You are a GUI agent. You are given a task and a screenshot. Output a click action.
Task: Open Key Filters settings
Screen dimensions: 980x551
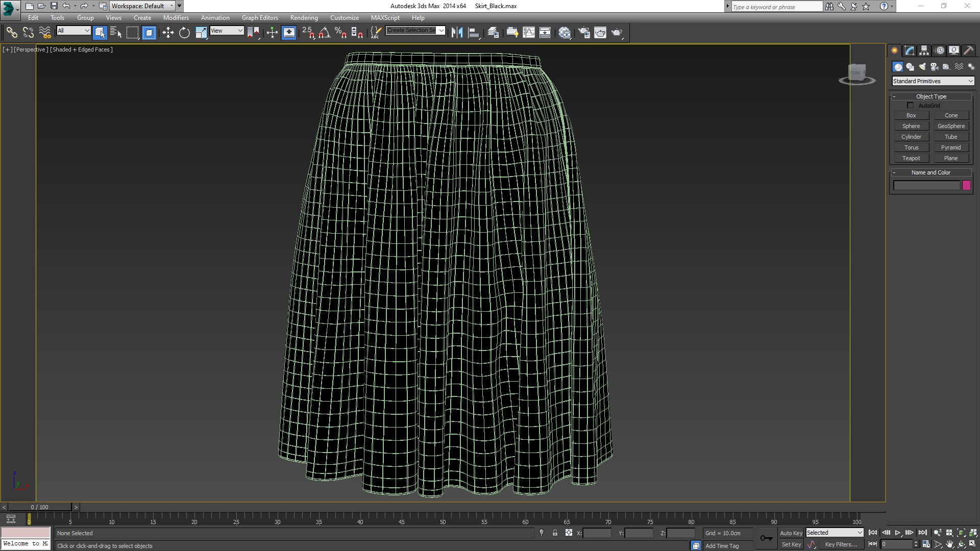coord(841,544)
